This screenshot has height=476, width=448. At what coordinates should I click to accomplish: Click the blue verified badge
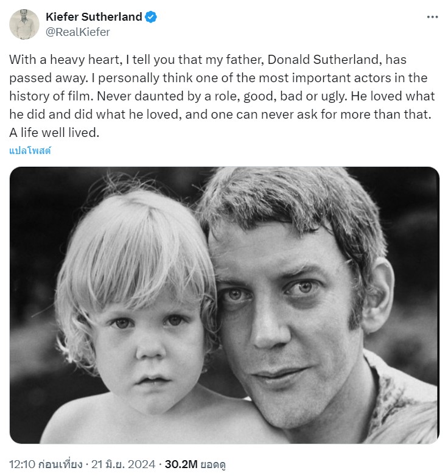(x=151, y=17)
